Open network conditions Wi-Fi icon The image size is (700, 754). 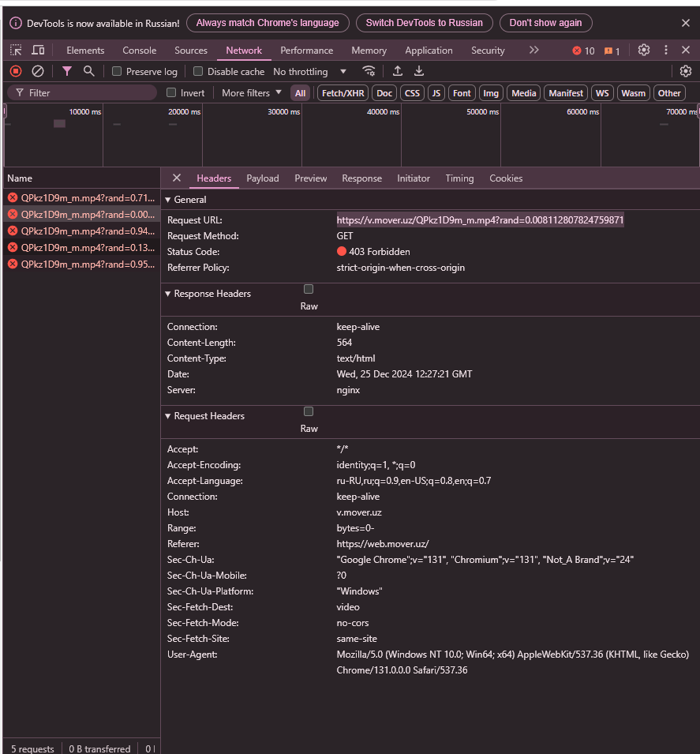click(369, 71)
